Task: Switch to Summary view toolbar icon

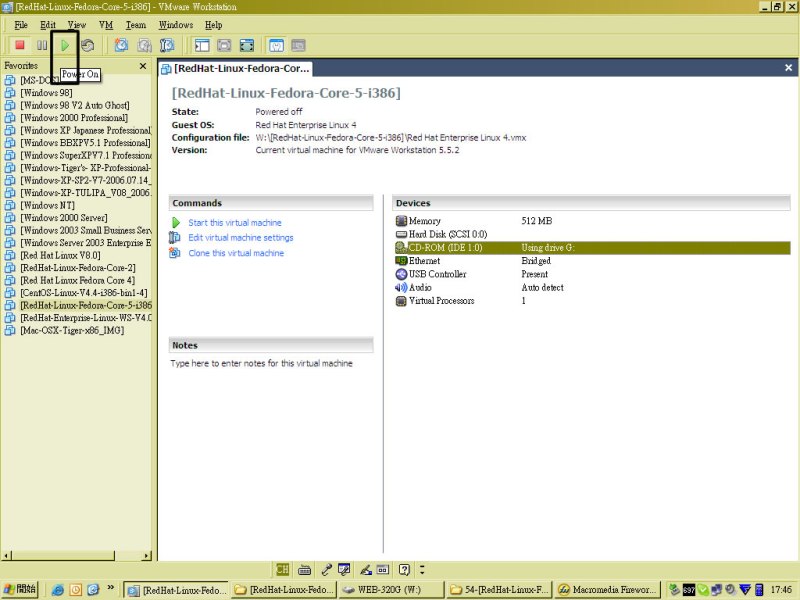Action: 276,45
